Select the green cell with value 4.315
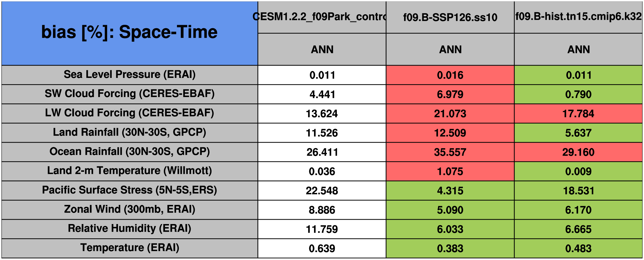 450,191
